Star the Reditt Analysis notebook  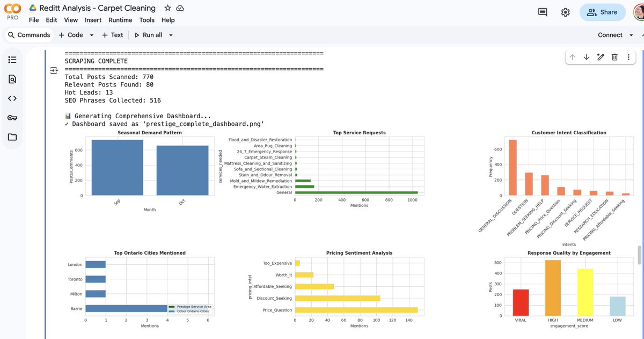point(167,8)
